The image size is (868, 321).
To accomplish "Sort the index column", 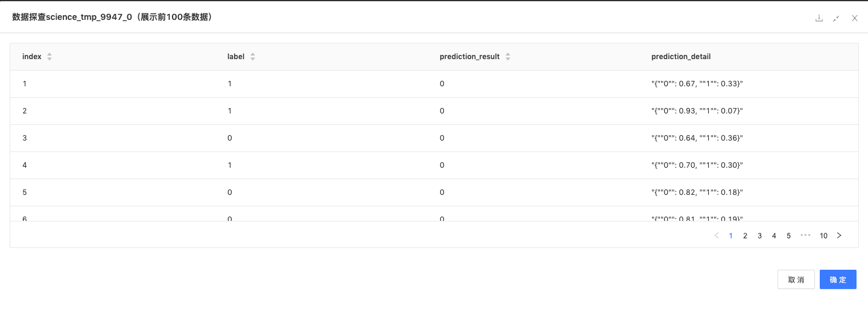I will (49, 57).
